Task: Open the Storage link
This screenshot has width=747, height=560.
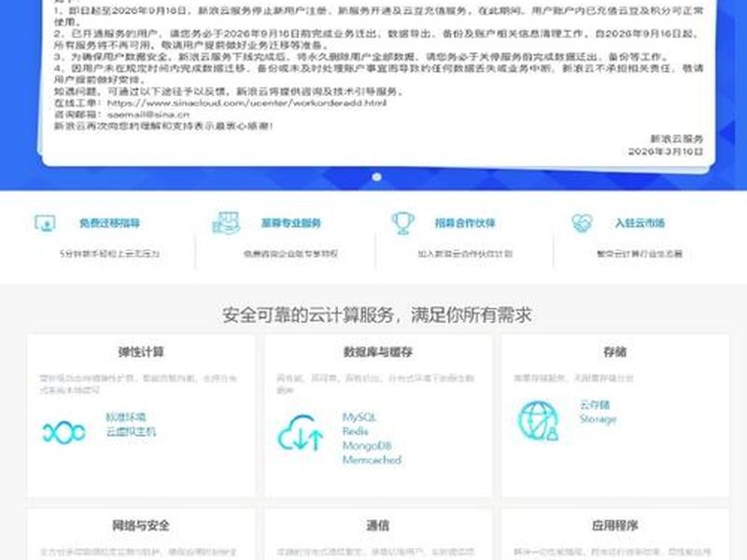Action: tap(598, 419)
